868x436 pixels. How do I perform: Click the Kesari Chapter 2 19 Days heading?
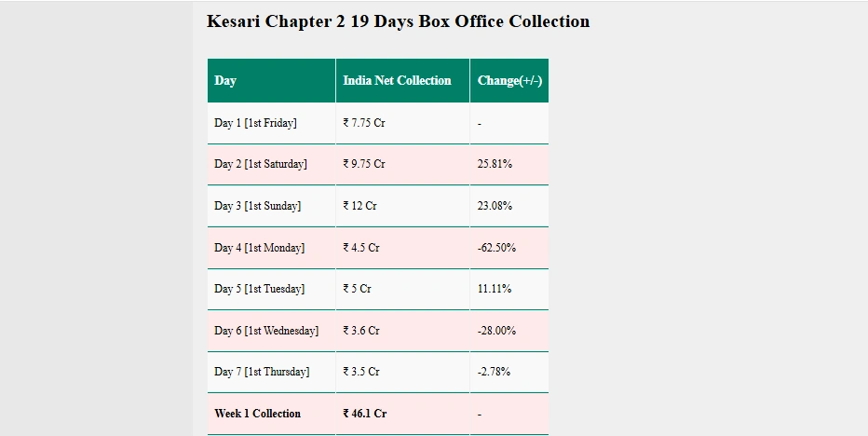[x=398, y=21]
